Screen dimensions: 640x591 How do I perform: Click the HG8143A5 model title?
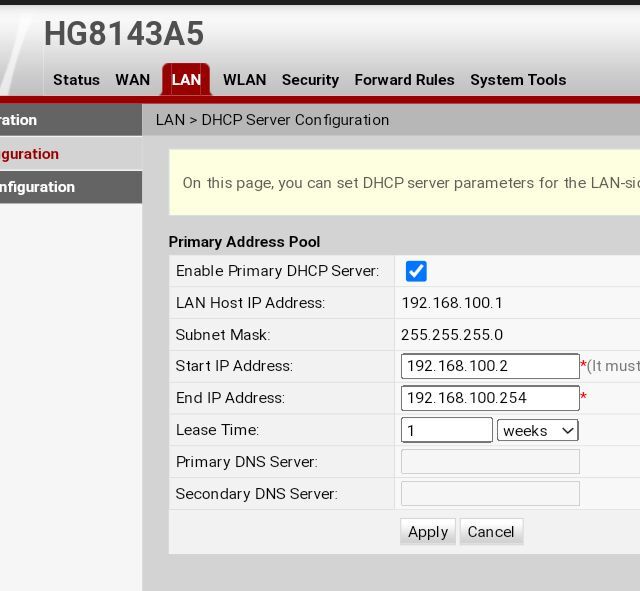124,33
